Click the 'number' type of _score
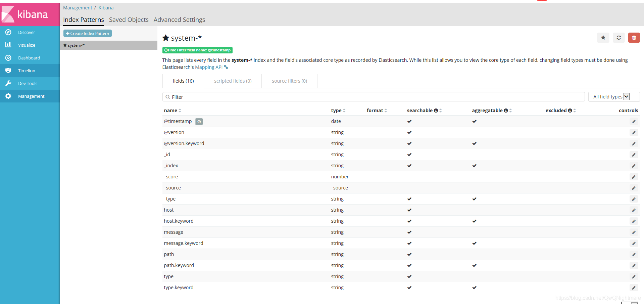The width and height of the screenshot is (644, 304). tap(340, 177)
